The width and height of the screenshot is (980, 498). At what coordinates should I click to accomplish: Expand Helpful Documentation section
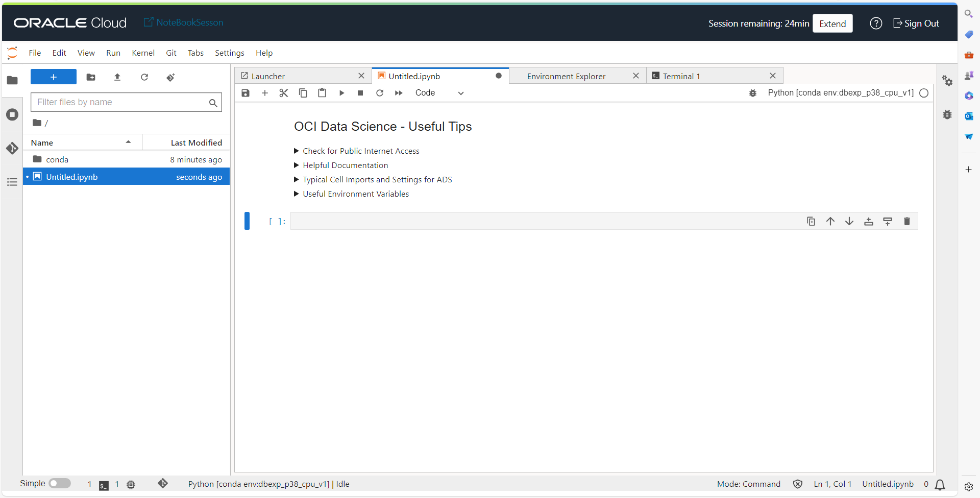click(x=341, y=165)
